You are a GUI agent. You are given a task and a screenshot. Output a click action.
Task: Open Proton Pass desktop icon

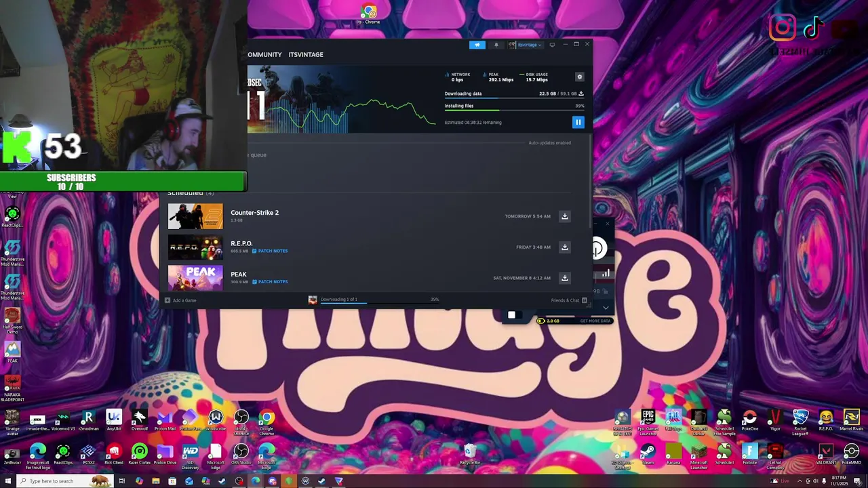click(190, 421)
